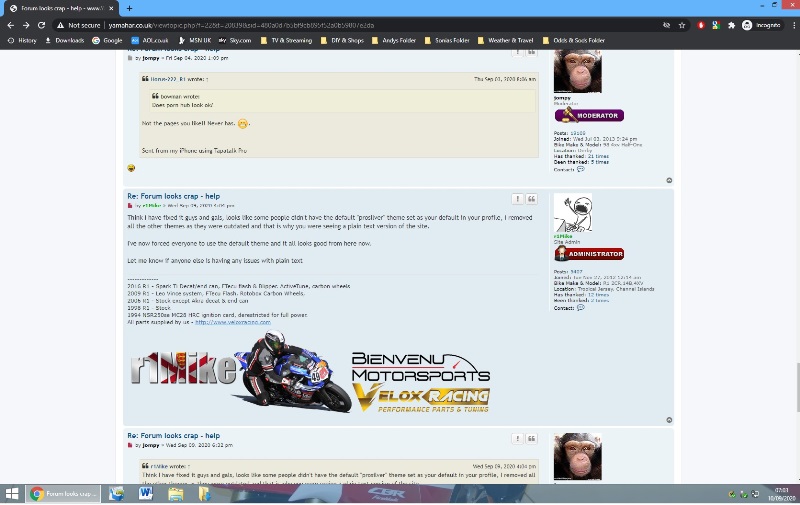Click the page vertical scrollbar thumb
This screenshot has height=505, width=800.
[x=797, y=387]
